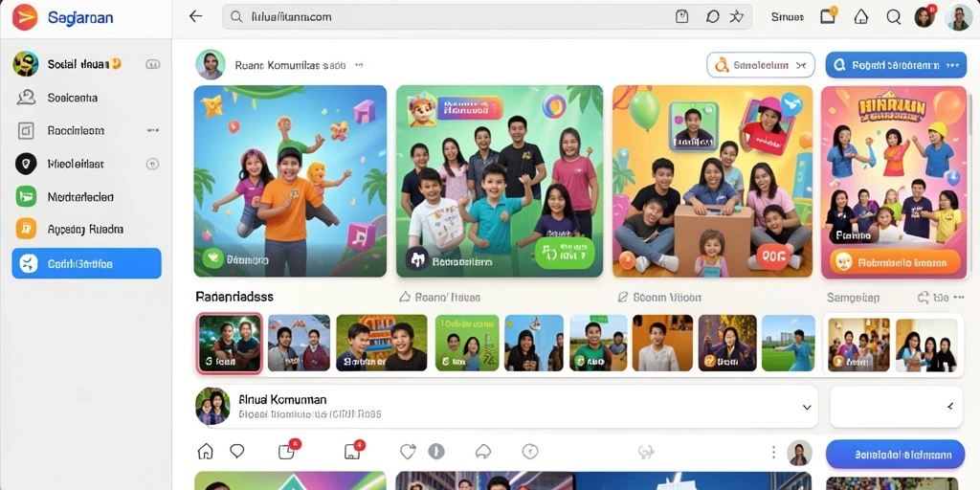Viewport: 980px width, 490px height.
Task: Expand the small panel chevron at right
Action: (950, 406)
